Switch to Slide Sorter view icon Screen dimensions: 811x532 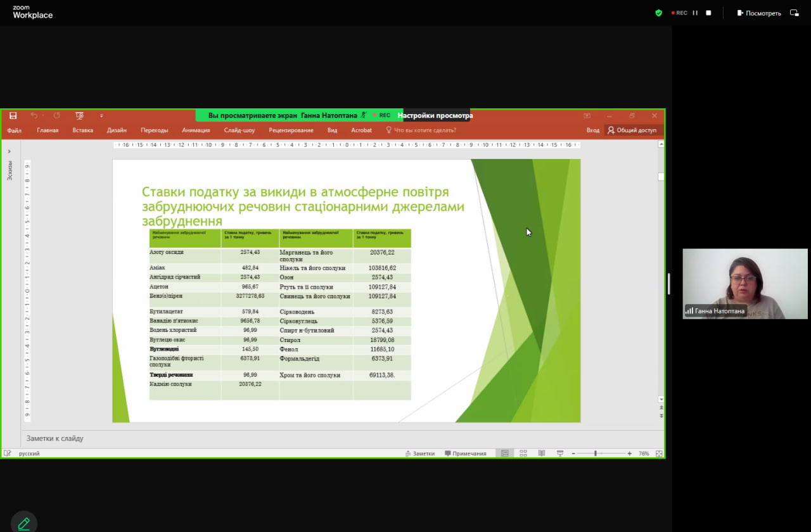click(523, 453)
